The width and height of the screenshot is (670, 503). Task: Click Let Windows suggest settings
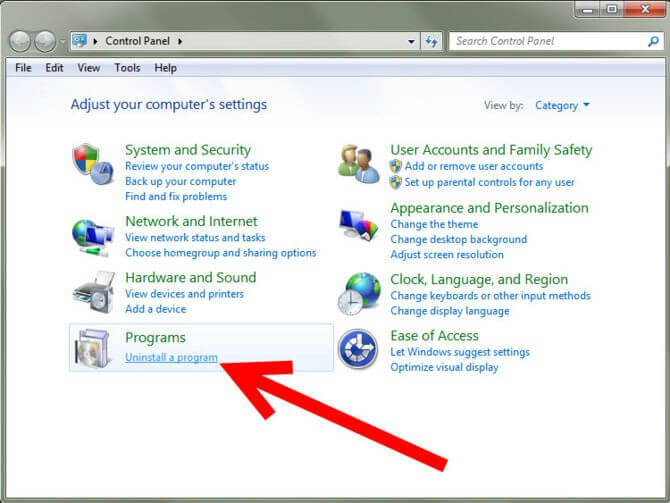(x=460, y=352)
